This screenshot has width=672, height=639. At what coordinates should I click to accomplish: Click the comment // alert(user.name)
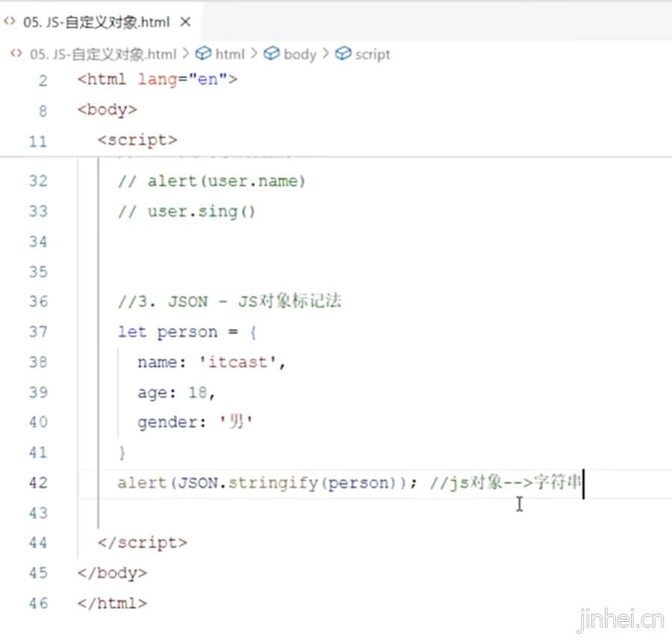click(x=212, y=181)
